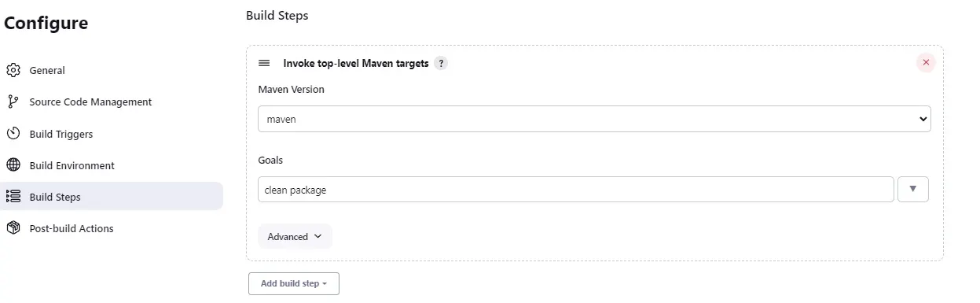Click the drag handle beside Invoke top-level Maven targets
980x303 pixels.
pos(264,63)
